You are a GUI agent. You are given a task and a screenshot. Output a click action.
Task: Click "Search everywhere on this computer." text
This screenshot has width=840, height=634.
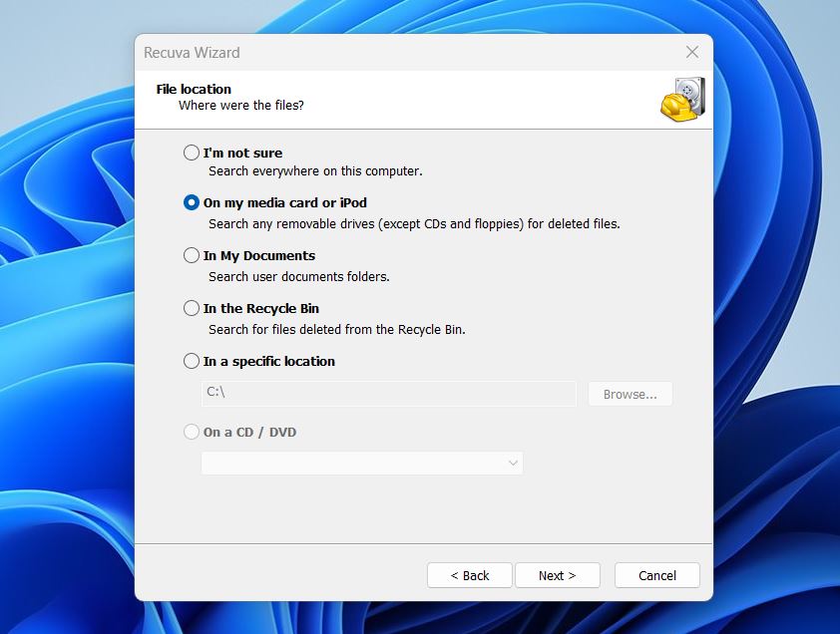pos(315,170)
